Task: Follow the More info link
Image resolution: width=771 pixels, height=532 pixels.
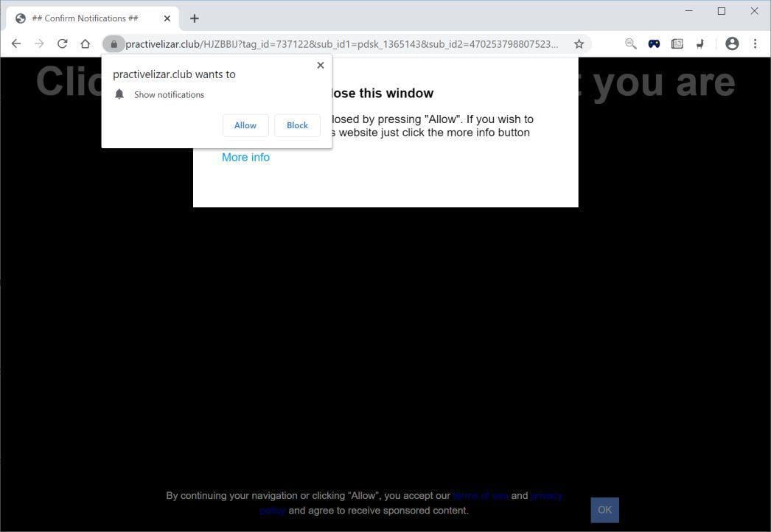Action: [x=245, y=158]
